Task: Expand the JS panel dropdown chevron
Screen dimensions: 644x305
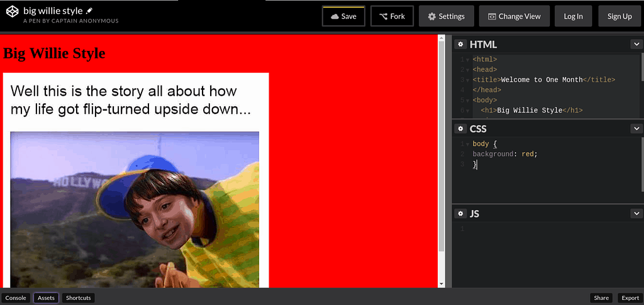Action: 636,213
